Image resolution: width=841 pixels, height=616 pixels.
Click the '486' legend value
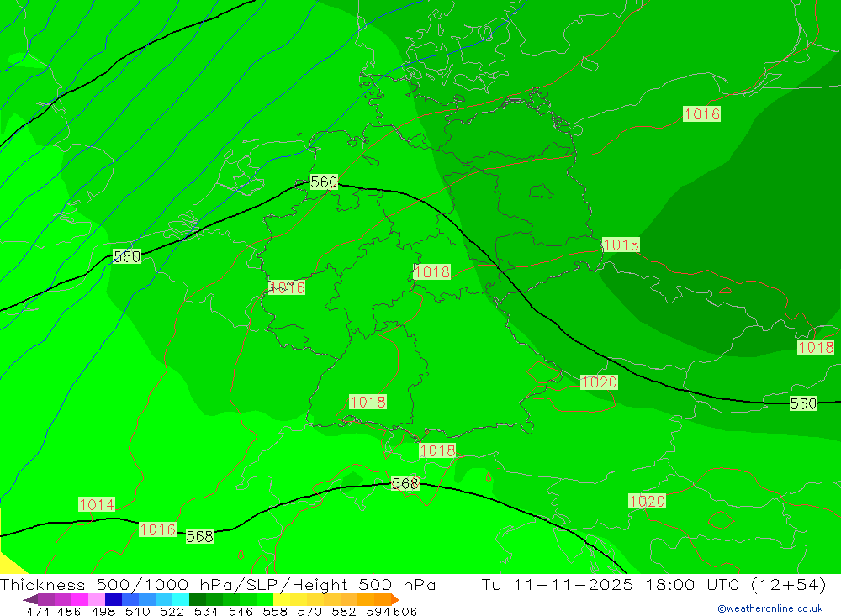pyautogui.click(x=69, y=612)
